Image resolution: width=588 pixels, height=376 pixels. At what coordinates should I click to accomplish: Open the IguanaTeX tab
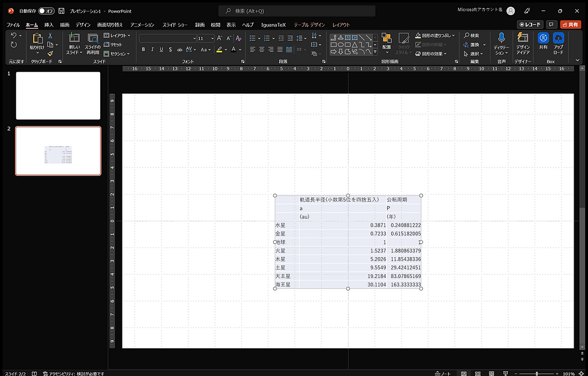pos(274,25)
